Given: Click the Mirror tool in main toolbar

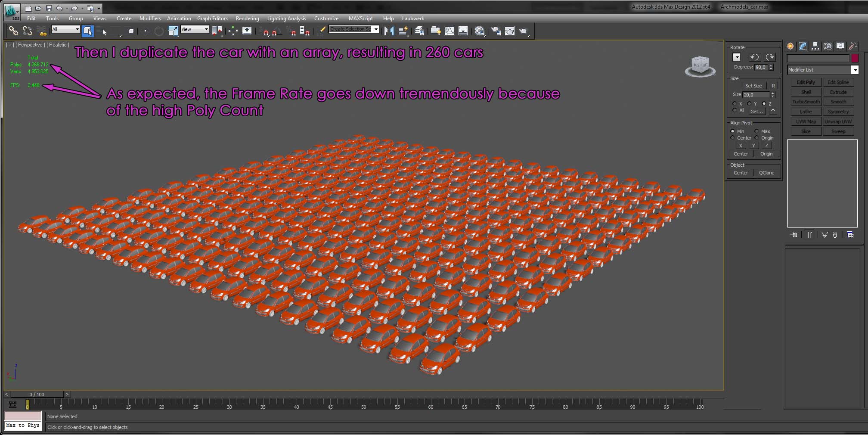Looking at the screenshot, I should (x=389, y=31).
